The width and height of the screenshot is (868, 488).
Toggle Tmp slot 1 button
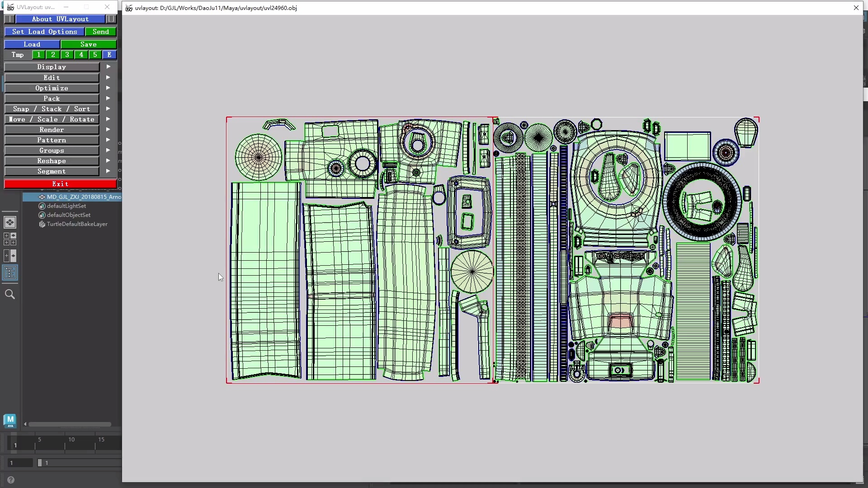point(39,55)
